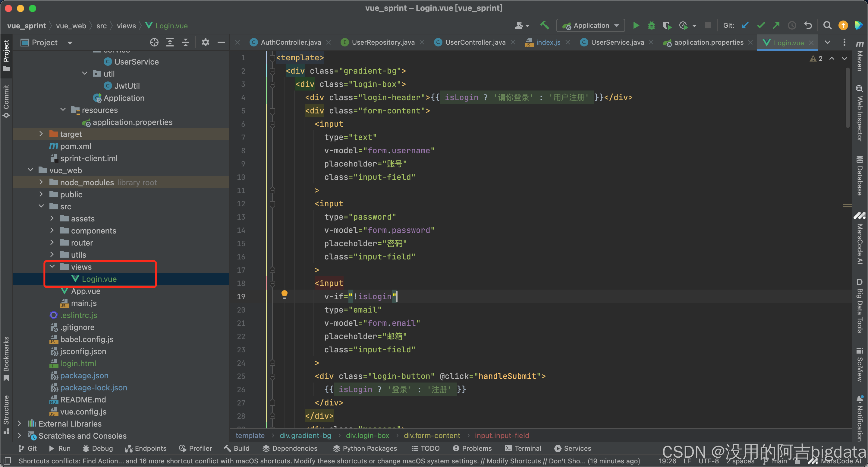Viewport: 868px width, 467px height.
Task: Open Project panel settings gear
Action: point(205,43)
